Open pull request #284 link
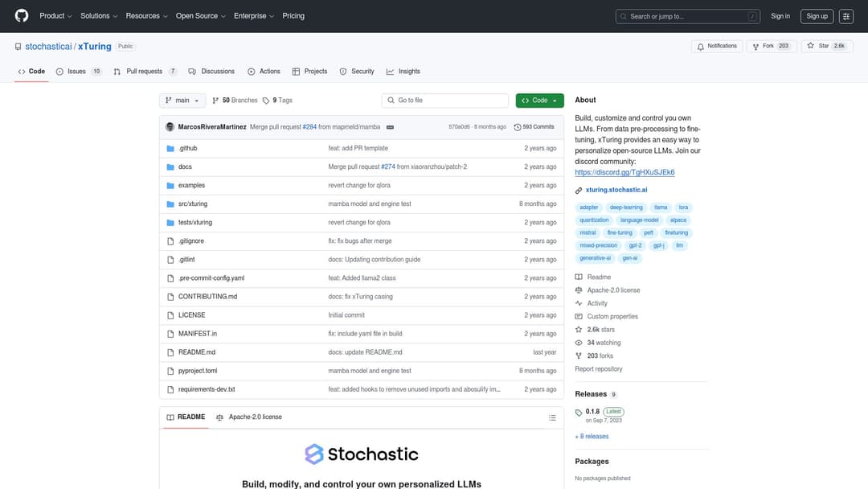 point(309,127)
